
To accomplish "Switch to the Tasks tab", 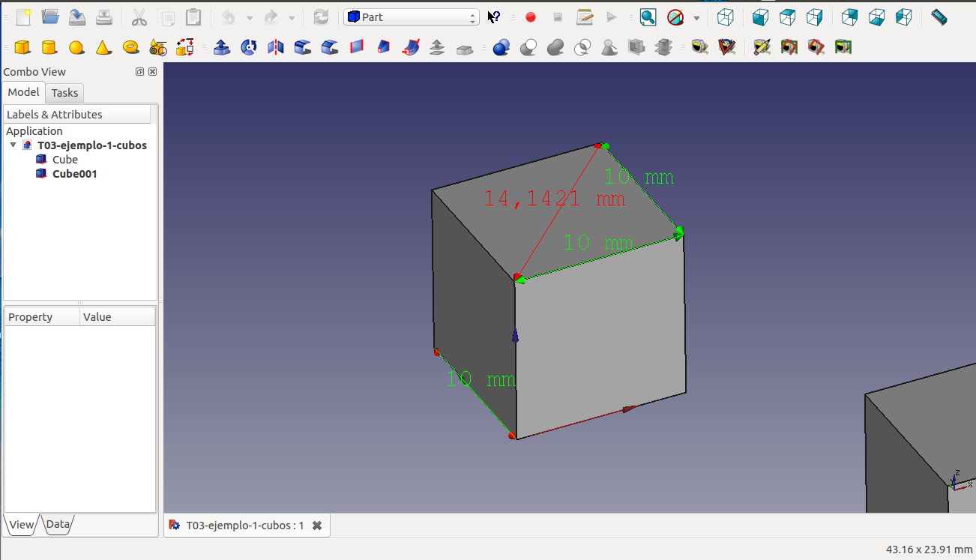I will pyautogui.click(x=64, y=93).
